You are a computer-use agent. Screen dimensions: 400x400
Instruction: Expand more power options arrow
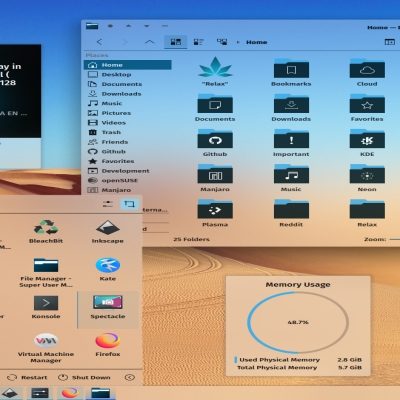coord(130,377)
